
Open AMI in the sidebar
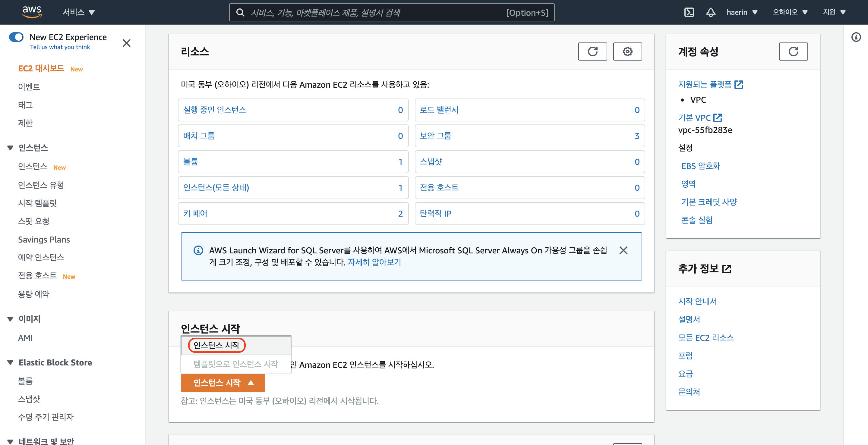coord(25,338)
